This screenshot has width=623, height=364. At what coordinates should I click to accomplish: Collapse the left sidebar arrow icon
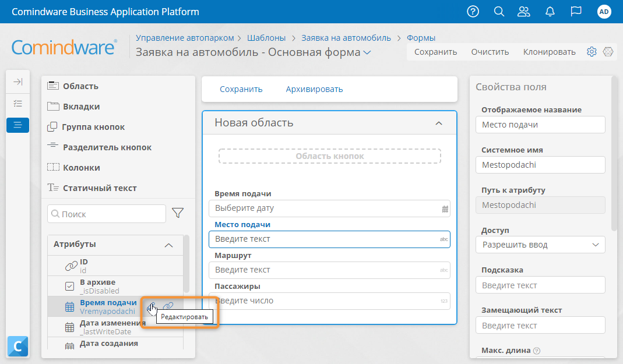(x=18, y=82)
